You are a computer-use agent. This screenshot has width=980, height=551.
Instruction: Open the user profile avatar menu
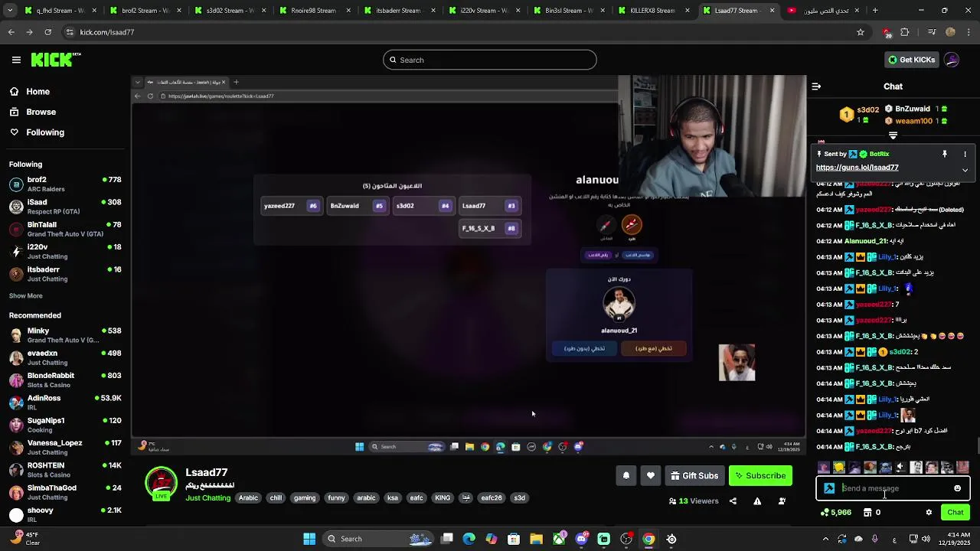click(x=952, y=60)
